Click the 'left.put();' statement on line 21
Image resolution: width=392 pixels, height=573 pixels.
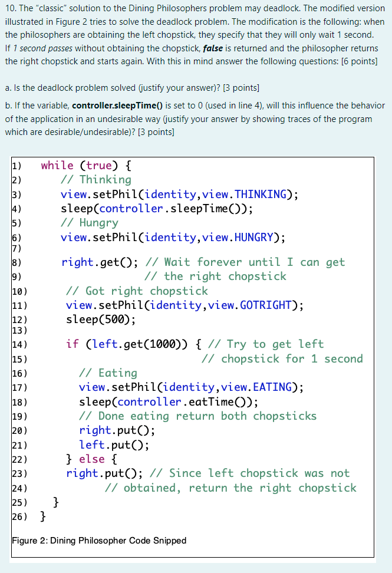point(114,444)
